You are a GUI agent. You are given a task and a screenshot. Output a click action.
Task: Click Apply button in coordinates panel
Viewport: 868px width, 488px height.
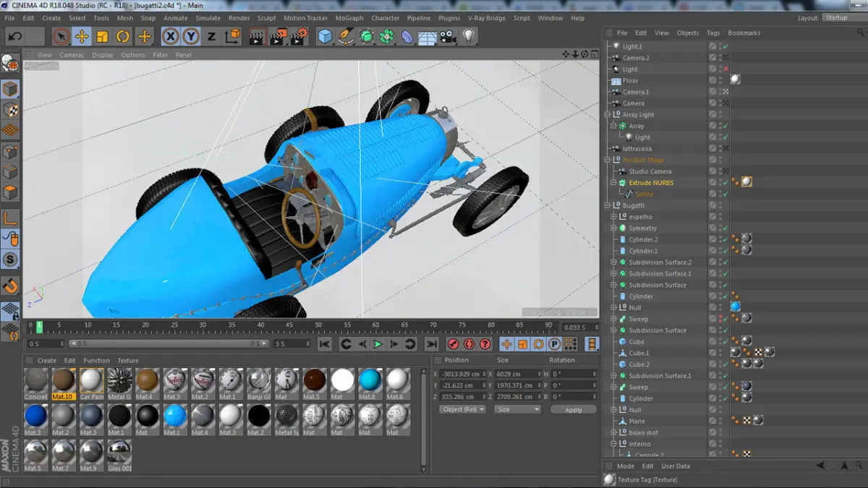574,409
